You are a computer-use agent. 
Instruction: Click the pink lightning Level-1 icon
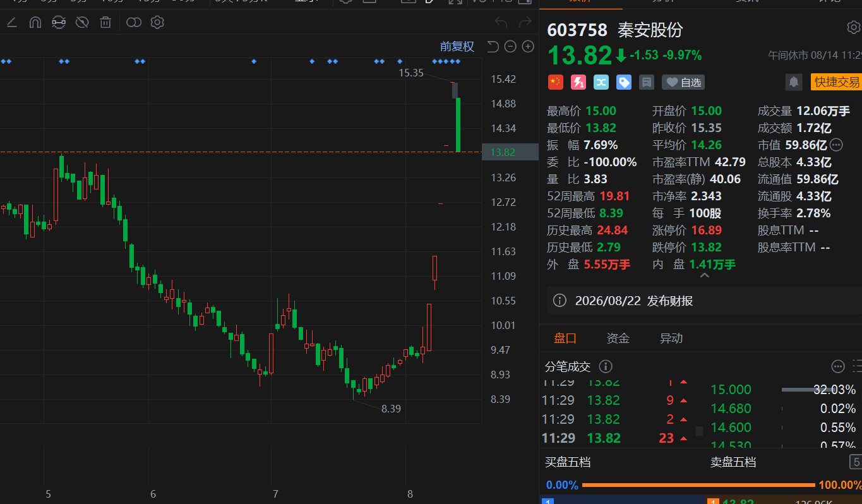coord(578,82)
